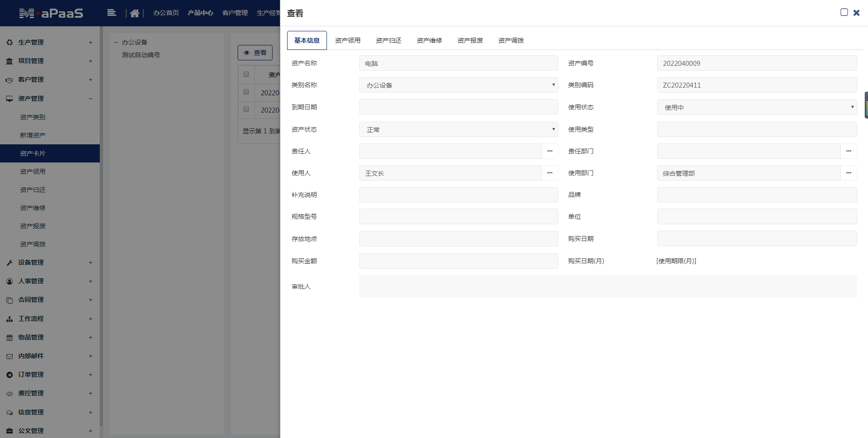Open 资产调拨 sidebar submenu item

(x=50, y=244)
